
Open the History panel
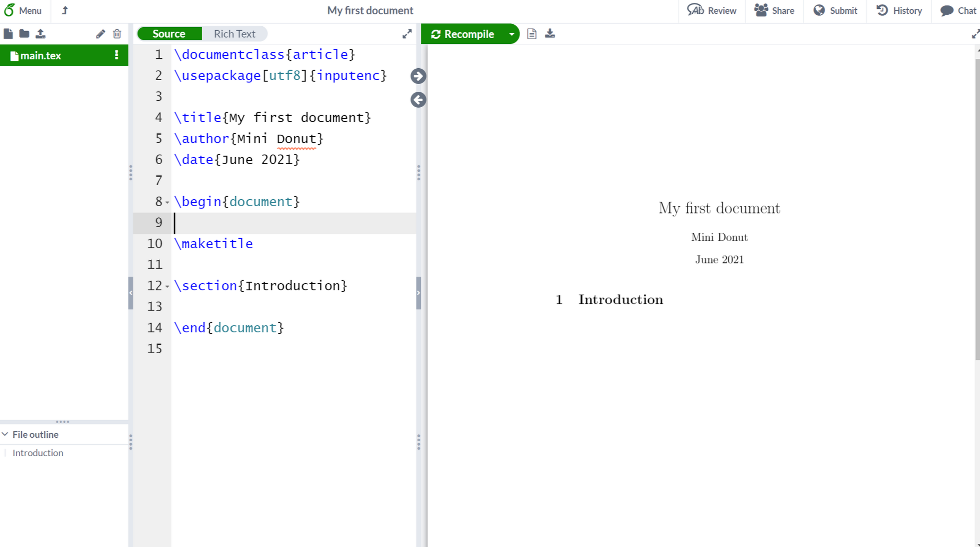899,10
